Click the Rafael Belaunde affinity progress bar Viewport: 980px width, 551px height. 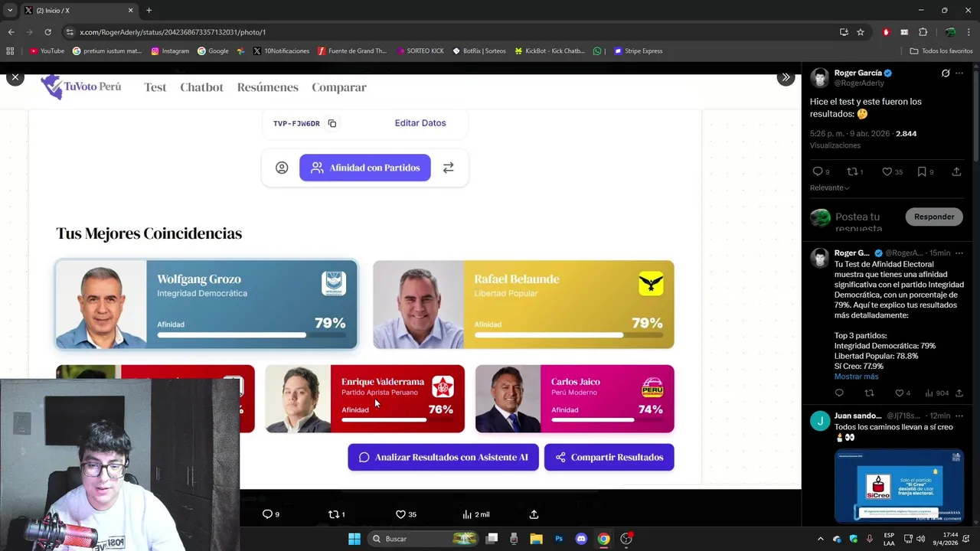tap(568, 335)
